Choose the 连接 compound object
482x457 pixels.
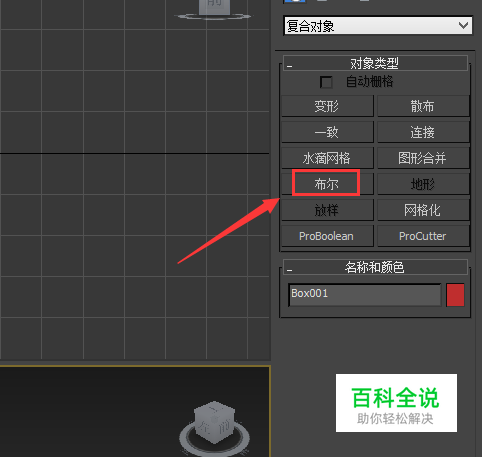[x=423, y=132]
